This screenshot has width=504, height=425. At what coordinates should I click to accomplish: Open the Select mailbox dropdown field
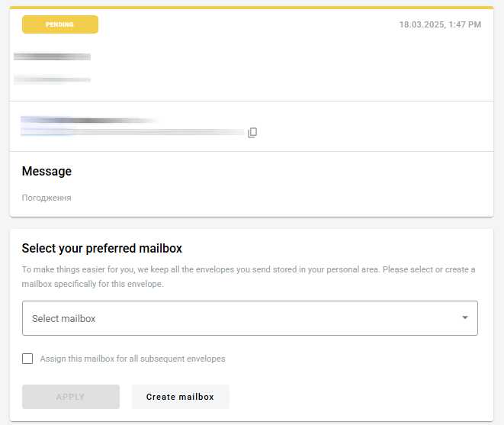pyautogui.click(x=250, y=318)
